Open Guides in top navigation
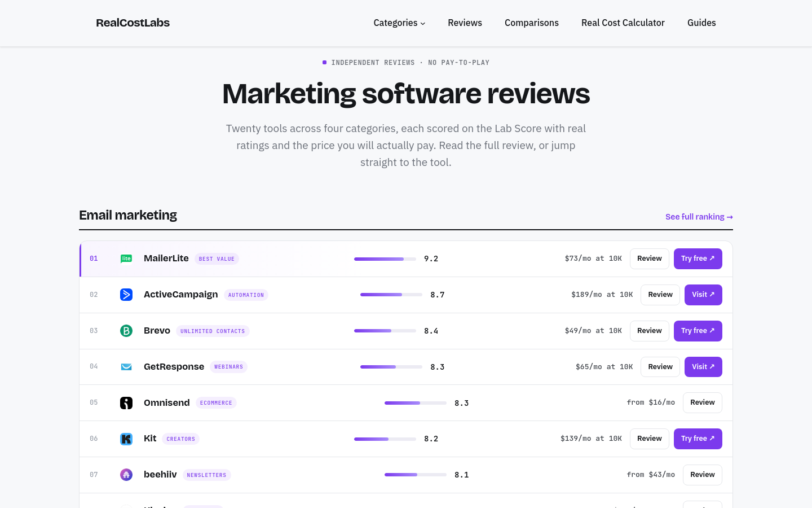 (x=701, y=23)
